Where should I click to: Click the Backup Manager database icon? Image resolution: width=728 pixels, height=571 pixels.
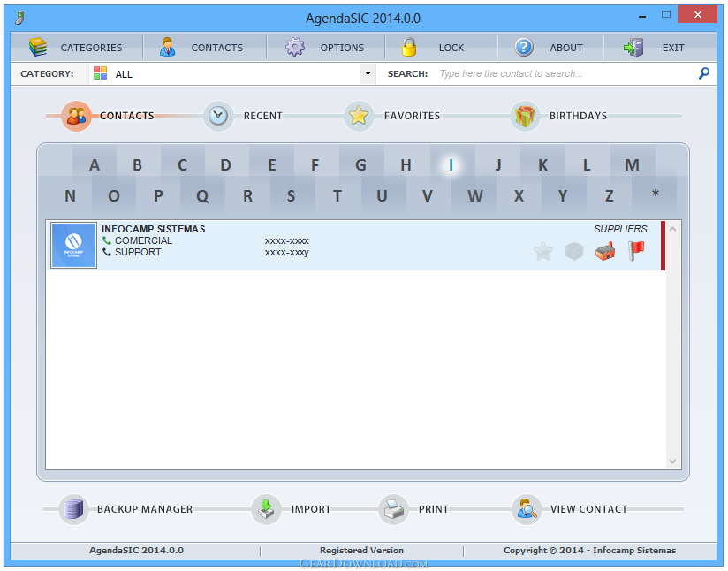tap(73, 509)
